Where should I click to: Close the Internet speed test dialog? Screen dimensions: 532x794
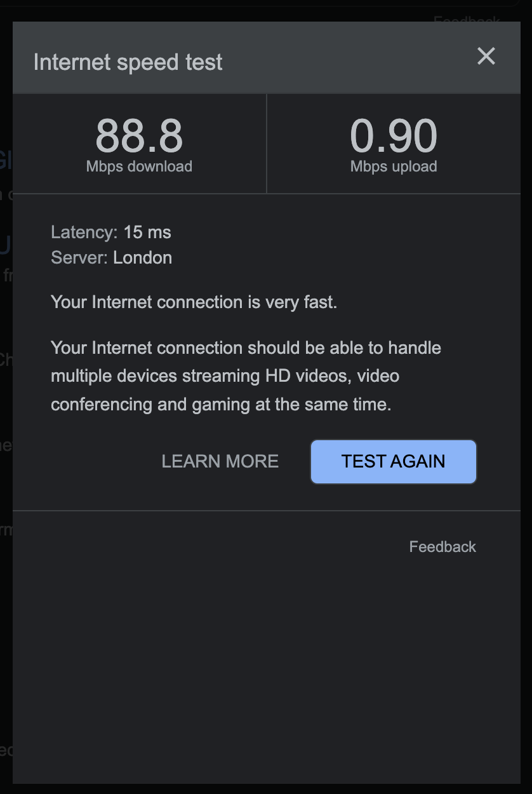pos(486,57)
